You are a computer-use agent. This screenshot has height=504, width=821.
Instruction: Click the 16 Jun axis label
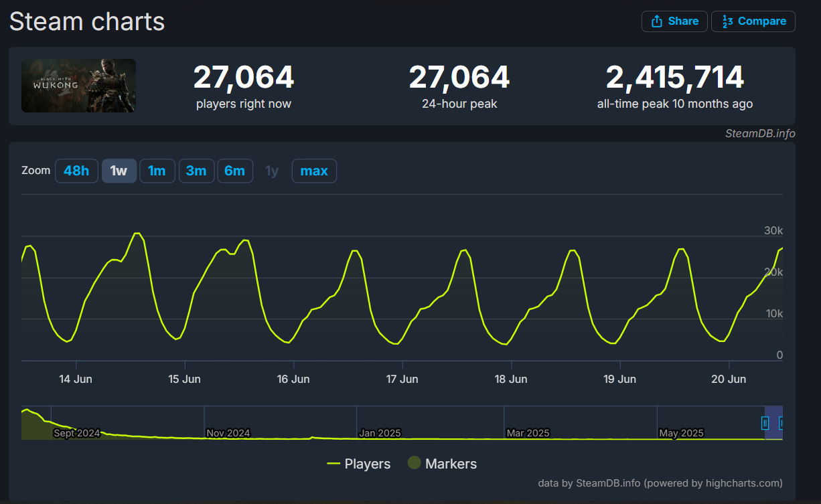point(293,379)
